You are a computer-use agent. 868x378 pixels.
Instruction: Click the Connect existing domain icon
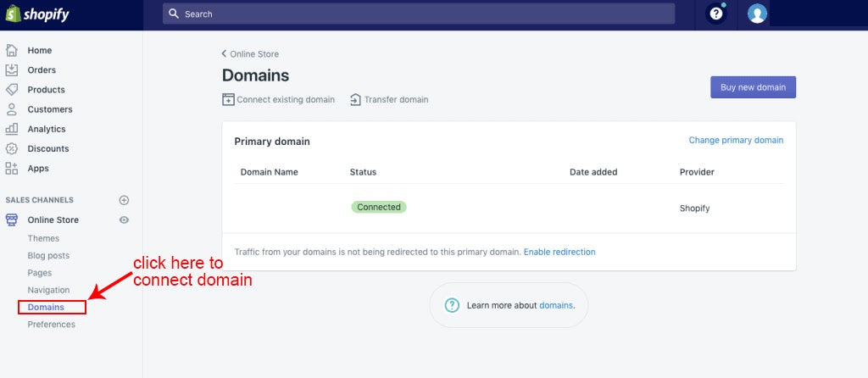[x=228, y=100]
